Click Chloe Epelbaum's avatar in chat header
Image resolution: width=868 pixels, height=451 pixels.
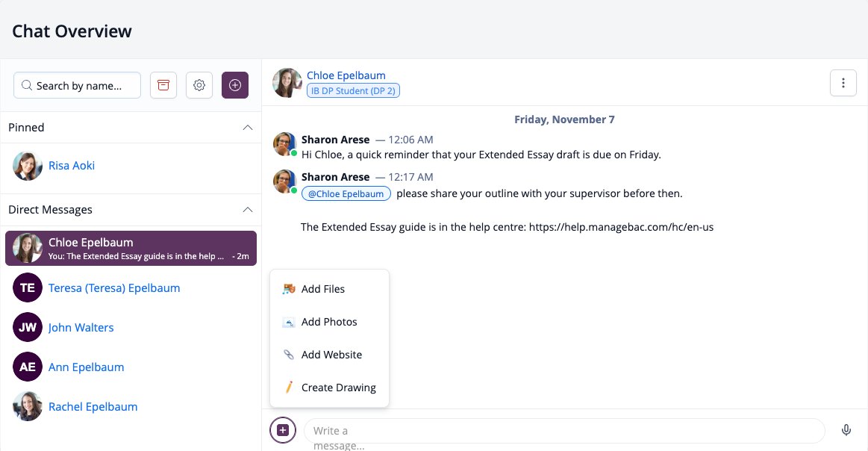tap(287, 83)
